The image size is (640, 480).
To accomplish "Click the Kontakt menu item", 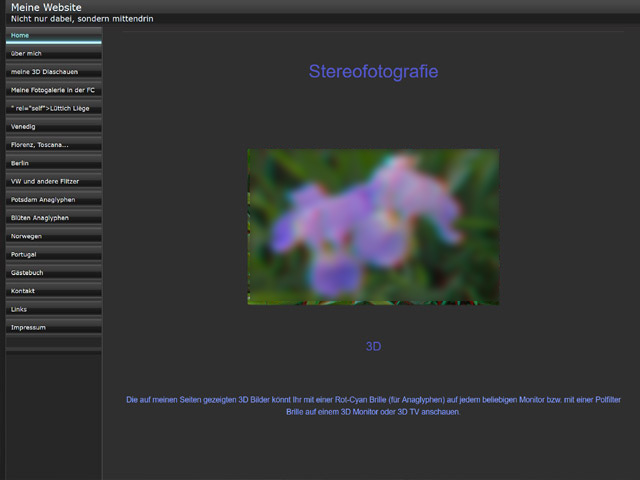I will (52, 290).
